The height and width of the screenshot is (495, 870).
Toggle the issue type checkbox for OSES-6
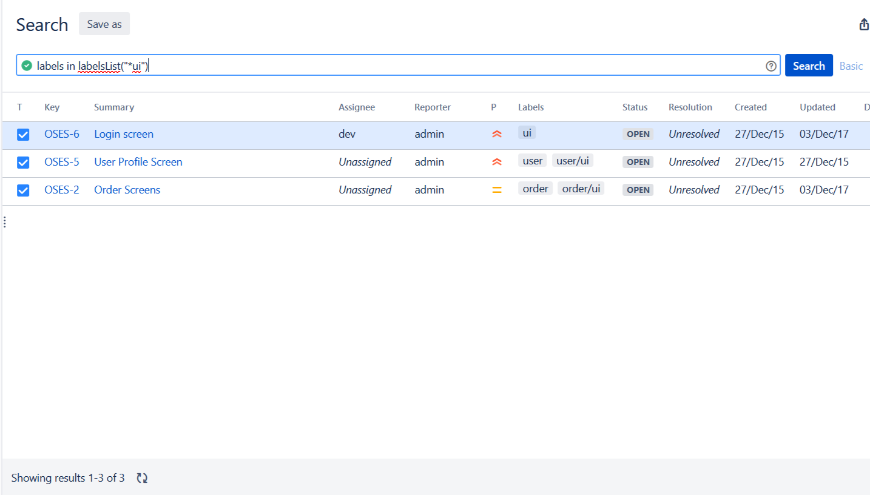[23, 134]
